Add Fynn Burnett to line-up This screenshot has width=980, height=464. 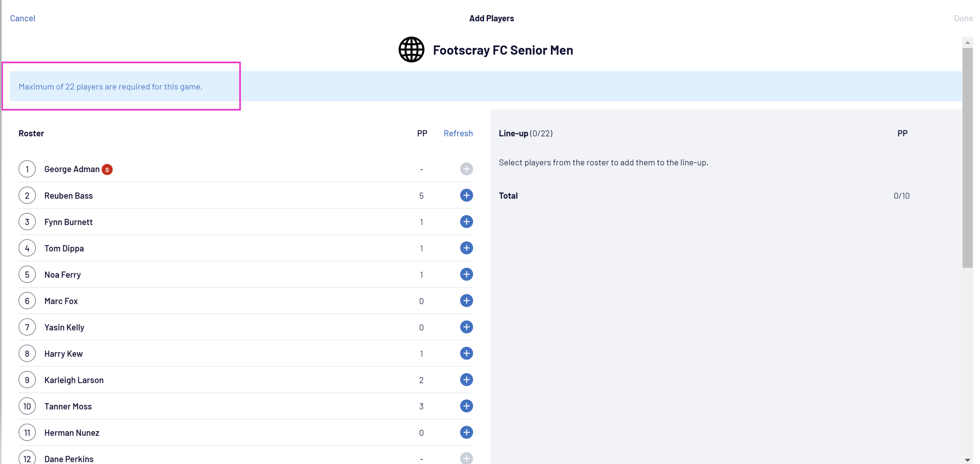coord(466,222)
